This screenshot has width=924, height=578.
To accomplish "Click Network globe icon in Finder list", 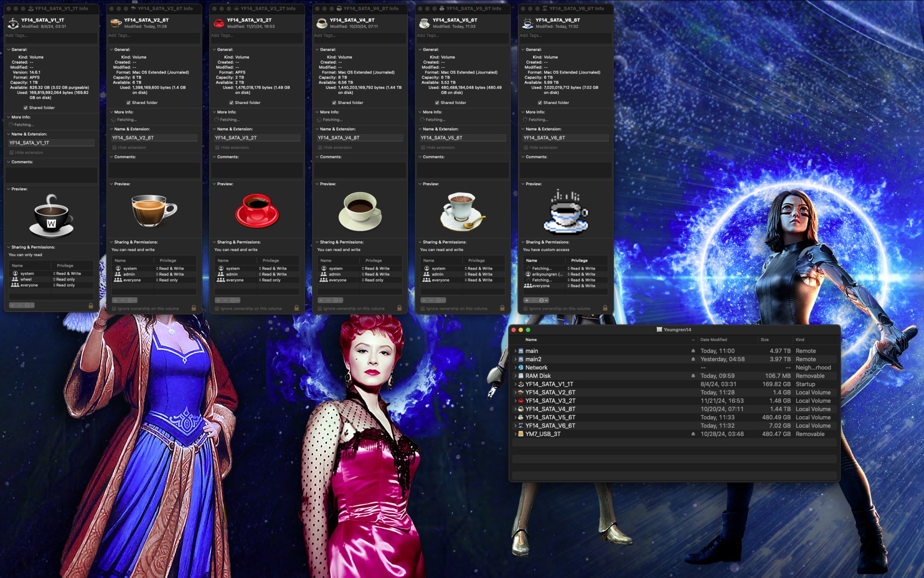I will (x=521, y=368).
